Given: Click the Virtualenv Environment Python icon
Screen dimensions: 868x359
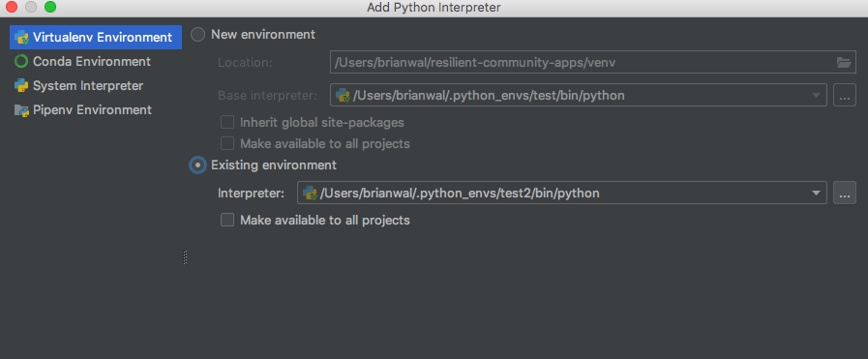Looking at the screenshot, I should (21, 38).
